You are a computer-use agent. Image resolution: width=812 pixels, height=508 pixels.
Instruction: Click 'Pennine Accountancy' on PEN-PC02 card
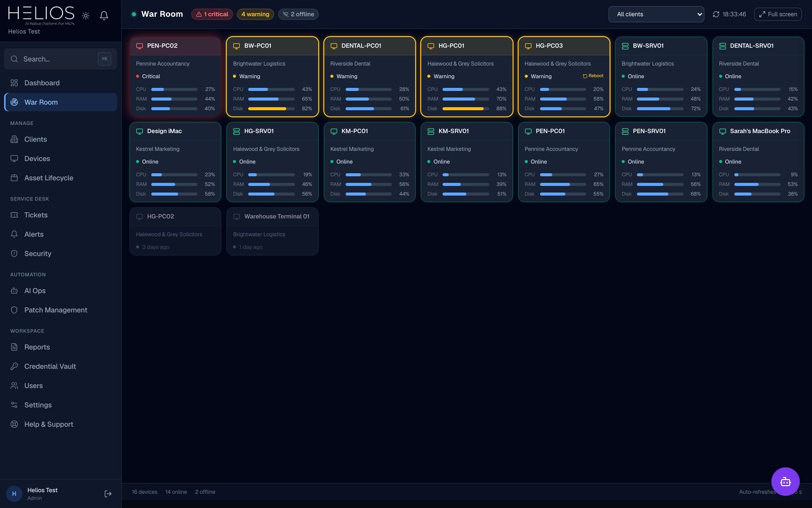pyautogui.click(x=163, y=63)
